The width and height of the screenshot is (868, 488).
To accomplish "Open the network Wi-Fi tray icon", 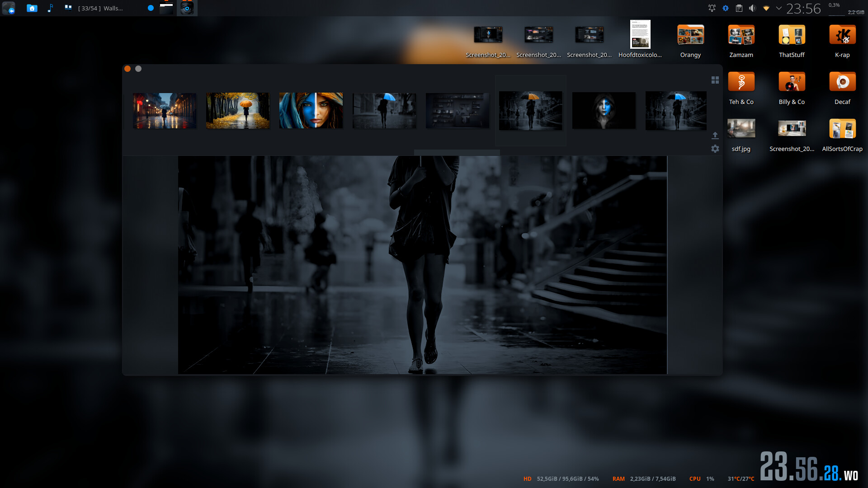I will (766, 8).
